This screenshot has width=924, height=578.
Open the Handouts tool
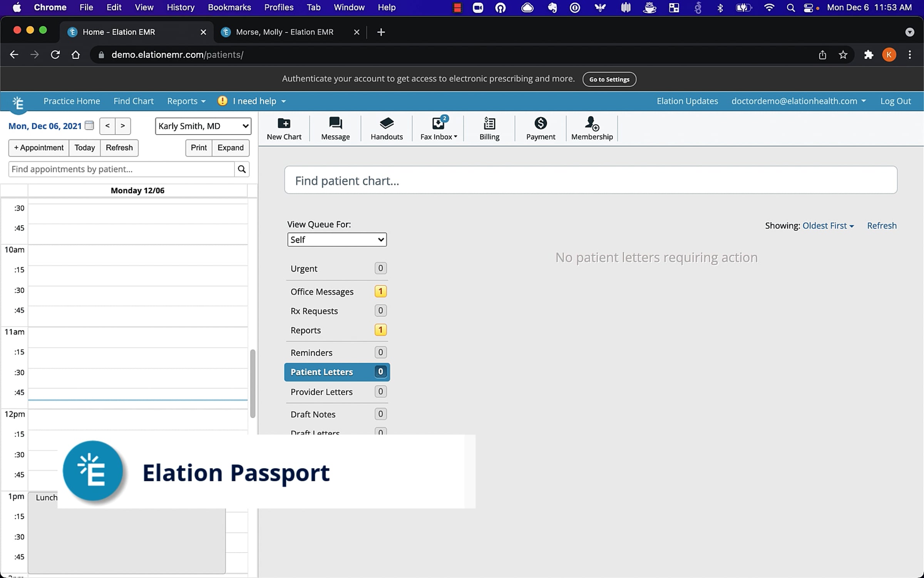(x=387, y=129)
